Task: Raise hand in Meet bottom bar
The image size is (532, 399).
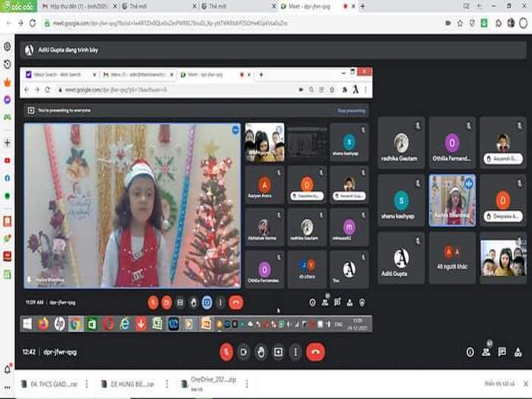Action: point(261,352)
